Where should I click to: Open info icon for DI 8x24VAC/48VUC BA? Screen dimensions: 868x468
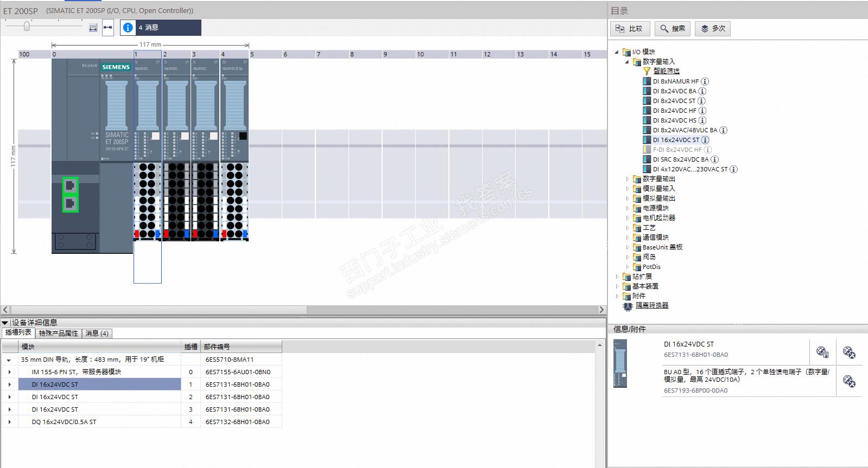723,130
